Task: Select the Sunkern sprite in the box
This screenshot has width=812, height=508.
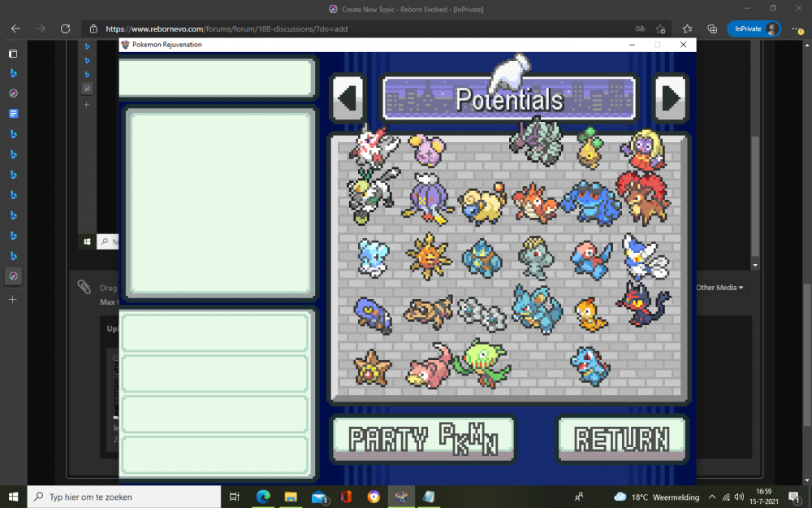Action: 590,148
